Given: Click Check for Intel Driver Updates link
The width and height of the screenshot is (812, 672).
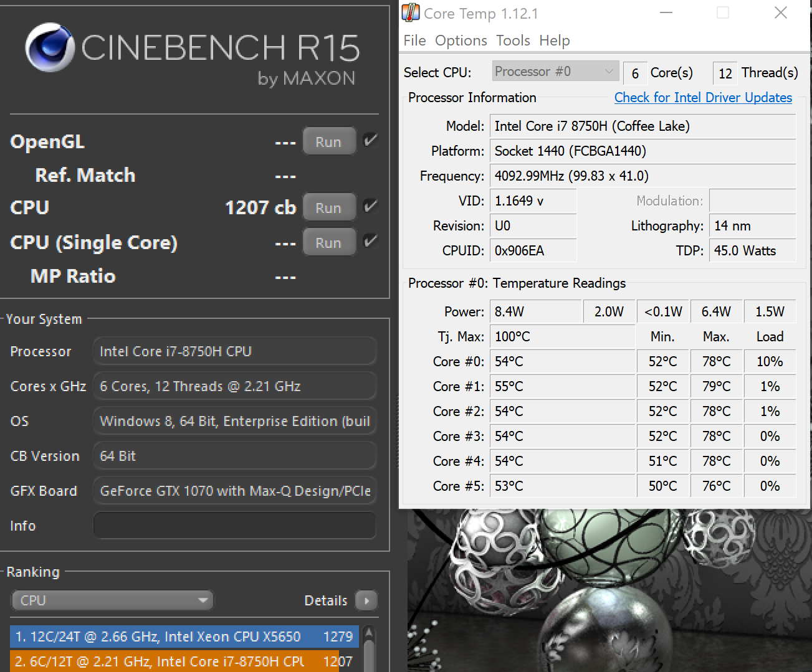Looking at the screenshot, I should click(x=703, y=98).
